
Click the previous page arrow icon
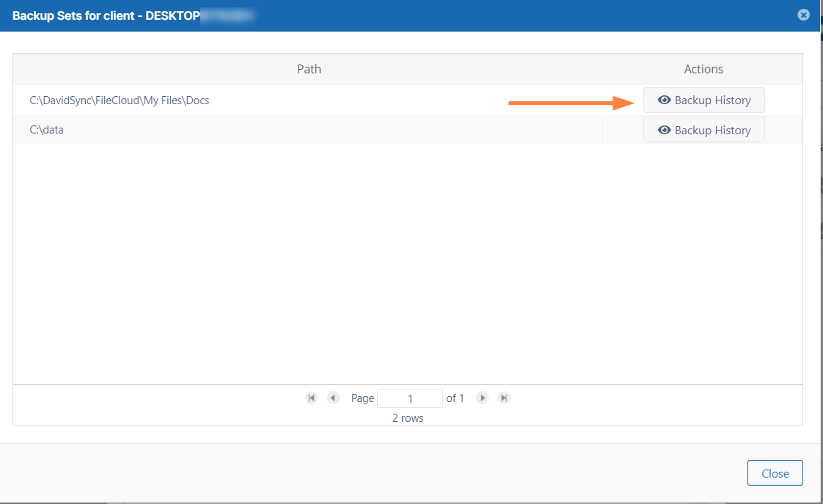click(x=333, y=398)
